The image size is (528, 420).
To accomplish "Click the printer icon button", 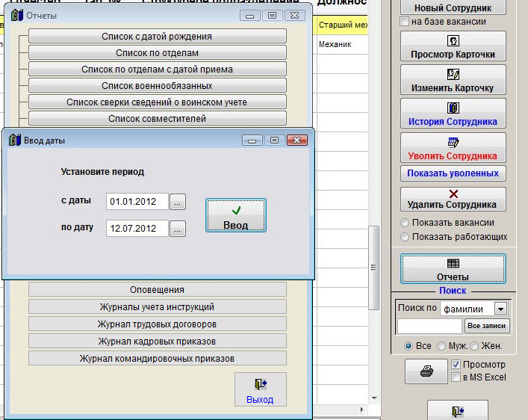I will click(426, 371).
